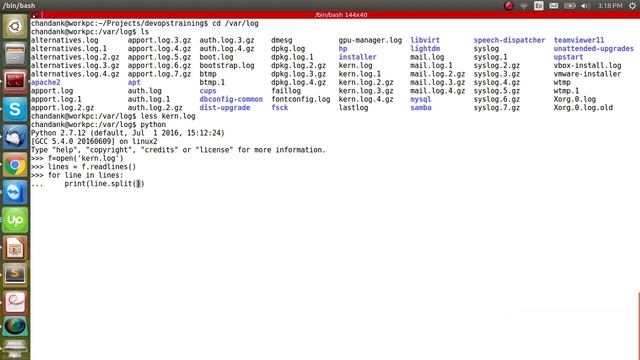The width and height of the screenshot is (640, 360).
Task: Click the 'lastlog' file name
Action: coord(353,108)
